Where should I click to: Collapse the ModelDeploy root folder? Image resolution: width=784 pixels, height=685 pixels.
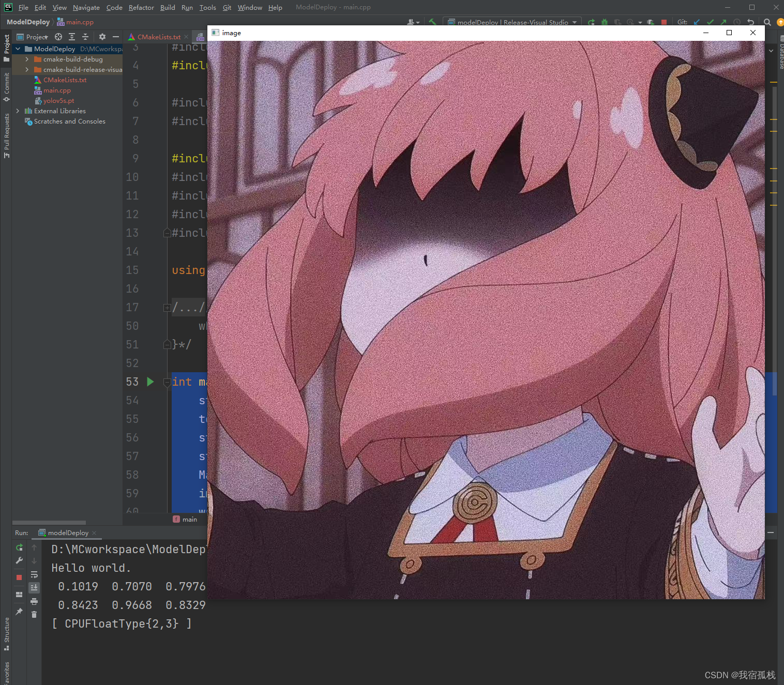[x=18, y=49]
